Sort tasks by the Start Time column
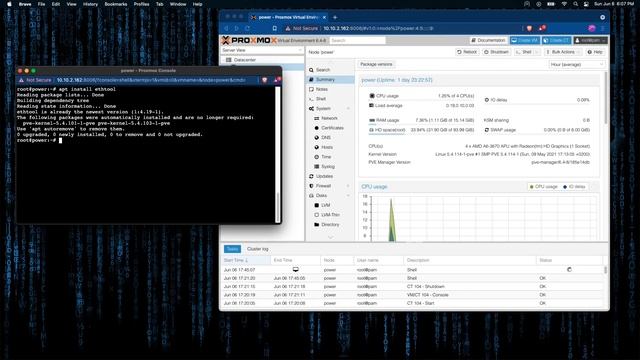The width and height of the screenshot is (640, 360). 246,260
